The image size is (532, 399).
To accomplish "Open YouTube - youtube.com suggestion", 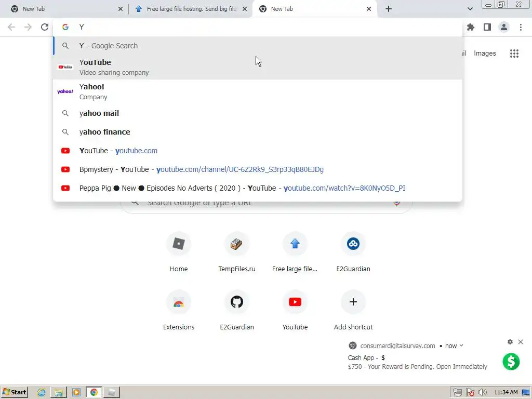I will pyautogui.click(x=258, y=151).
